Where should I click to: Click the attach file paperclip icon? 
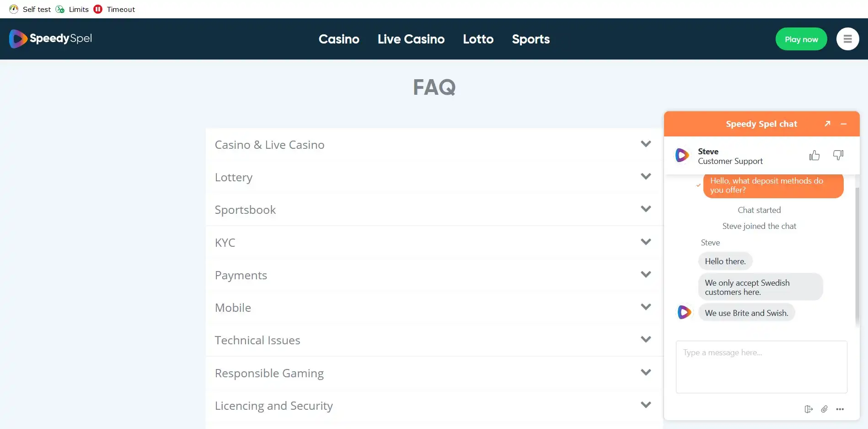[824, 409]
